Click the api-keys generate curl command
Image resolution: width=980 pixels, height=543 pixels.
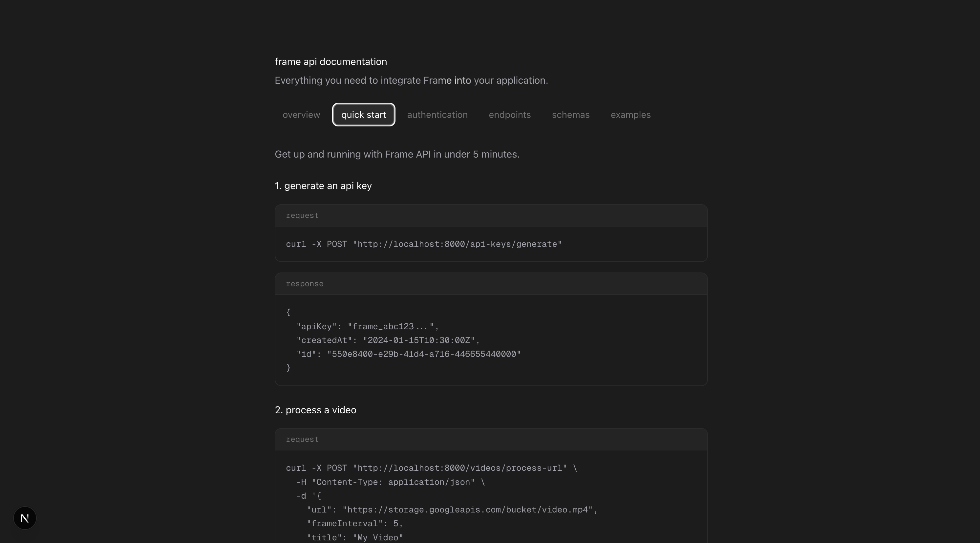point(423,244)
